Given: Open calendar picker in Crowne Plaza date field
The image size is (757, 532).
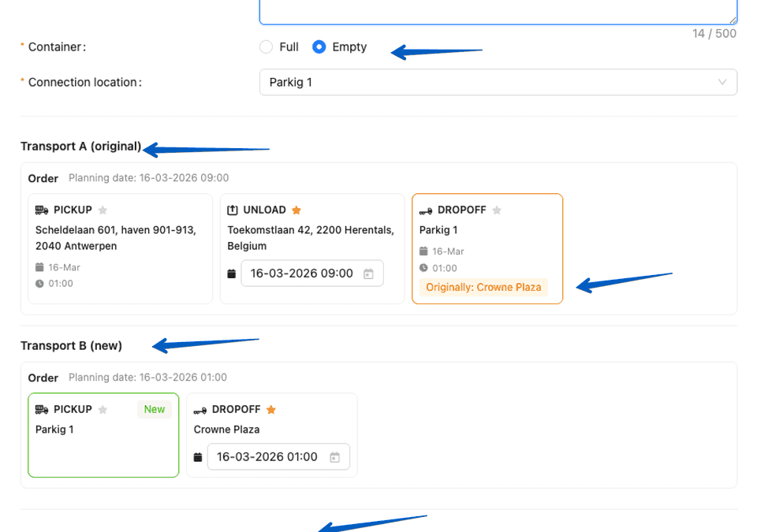Looking at the screenshot, I should [334, 457].
